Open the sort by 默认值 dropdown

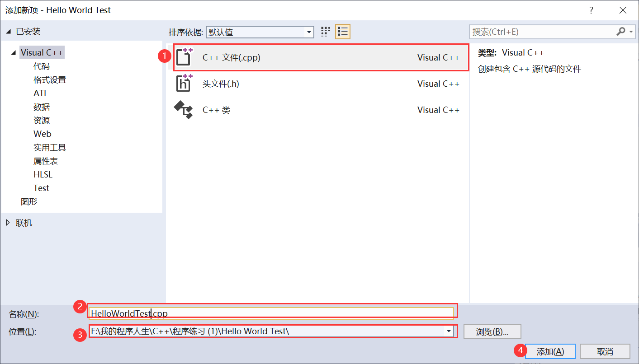click(x=260, y=32)
